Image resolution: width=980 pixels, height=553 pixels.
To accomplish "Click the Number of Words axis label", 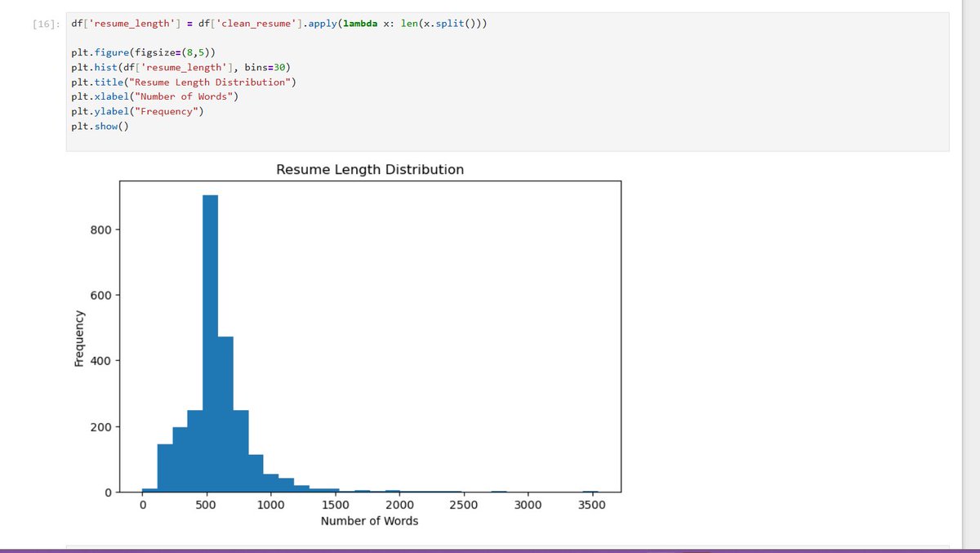I will click(x=369, y=521).
